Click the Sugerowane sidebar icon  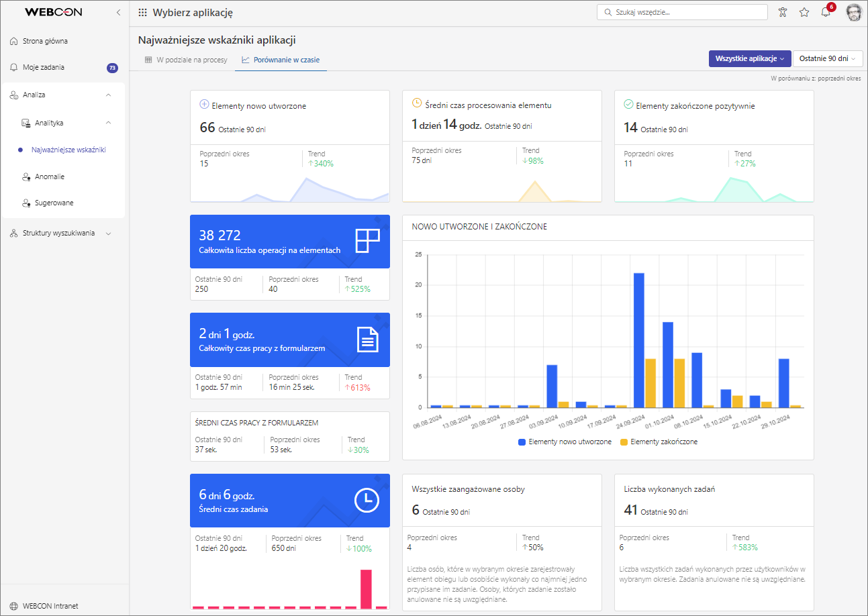(26, 203)
